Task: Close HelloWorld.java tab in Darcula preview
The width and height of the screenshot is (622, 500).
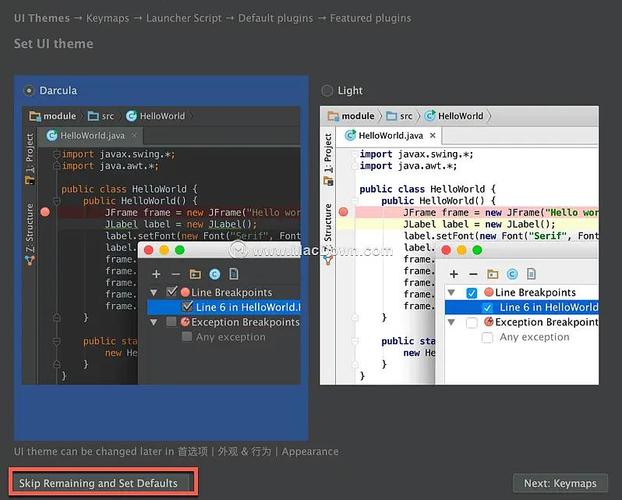Action: 134,135
